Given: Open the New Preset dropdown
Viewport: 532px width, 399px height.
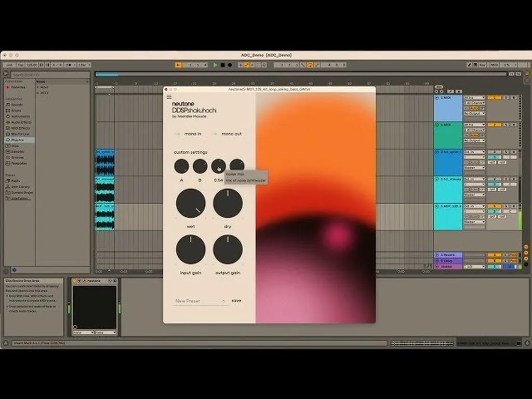Looking at the screenshot, I should pyautogui.click(x=201, y=301).
